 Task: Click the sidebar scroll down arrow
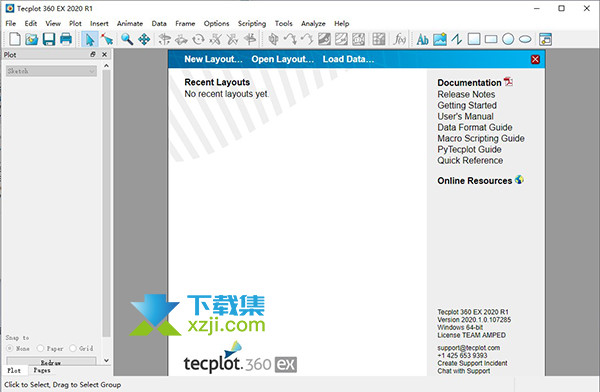point(106,360)
